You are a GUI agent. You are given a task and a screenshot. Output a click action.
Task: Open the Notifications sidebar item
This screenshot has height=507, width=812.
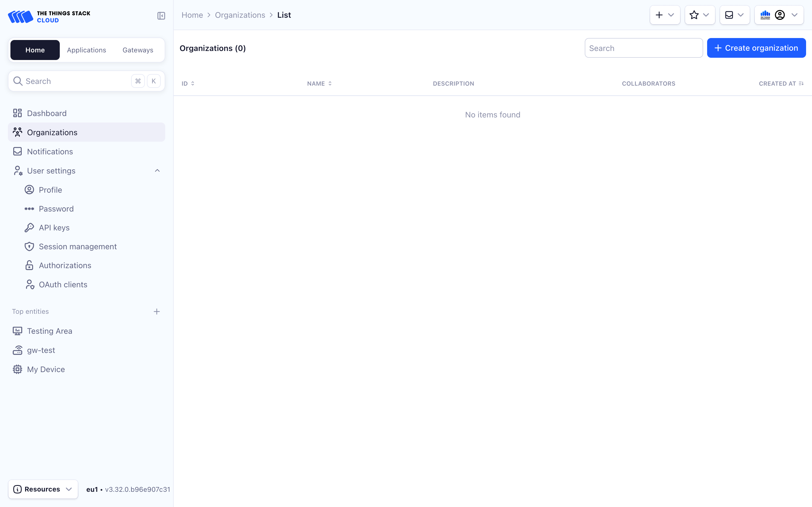pos(50,152)
